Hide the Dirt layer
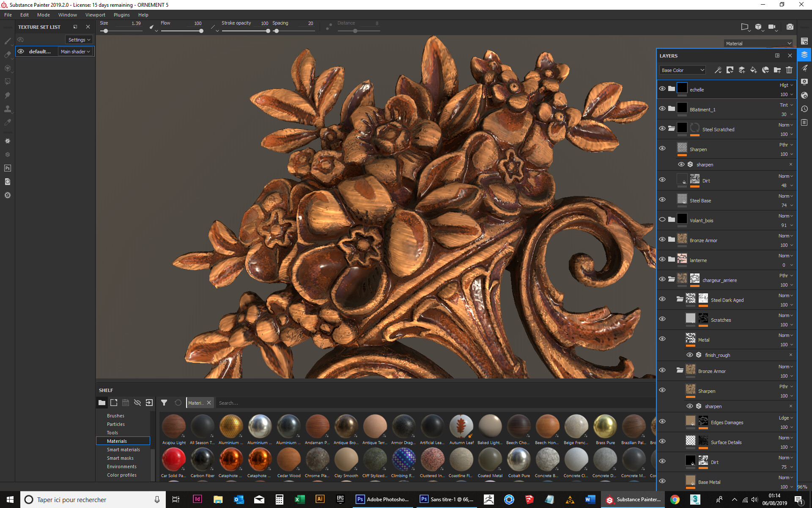The width and height of the screenshot is (812, 508). point(662,179)
